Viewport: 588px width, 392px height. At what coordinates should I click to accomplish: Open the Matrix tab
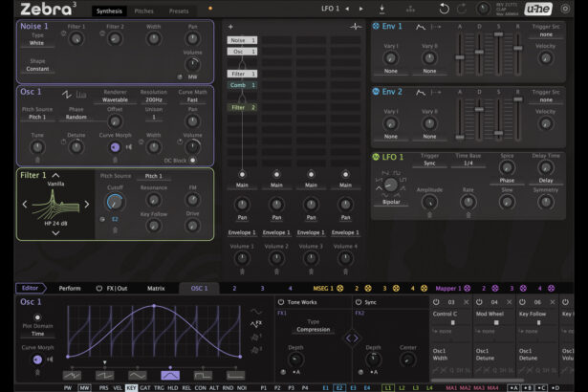click(x=156, y=288)
